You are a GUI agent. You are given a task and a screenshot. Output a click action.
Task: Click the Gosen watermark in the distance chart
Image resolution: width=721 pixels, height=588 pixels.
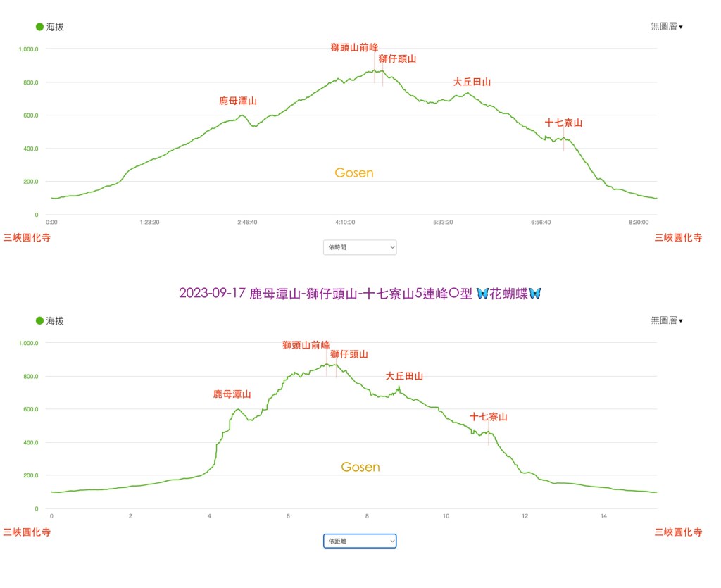click(360, 467)
